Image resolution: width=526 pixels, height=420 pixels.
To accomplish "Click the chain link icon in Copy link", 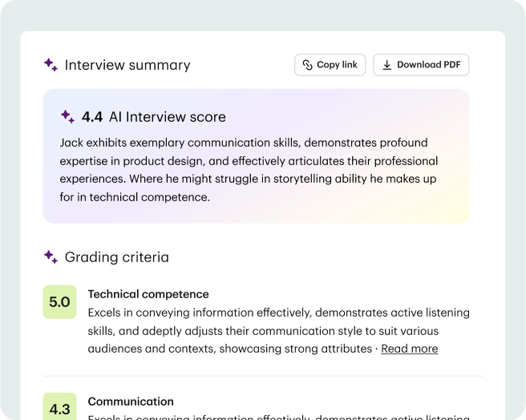I will pos(307,65).
